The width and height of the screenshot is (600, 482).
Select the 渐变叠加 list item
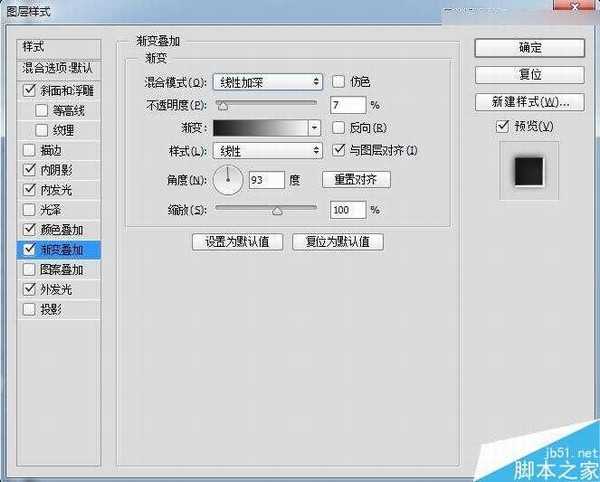coord(62,249)
